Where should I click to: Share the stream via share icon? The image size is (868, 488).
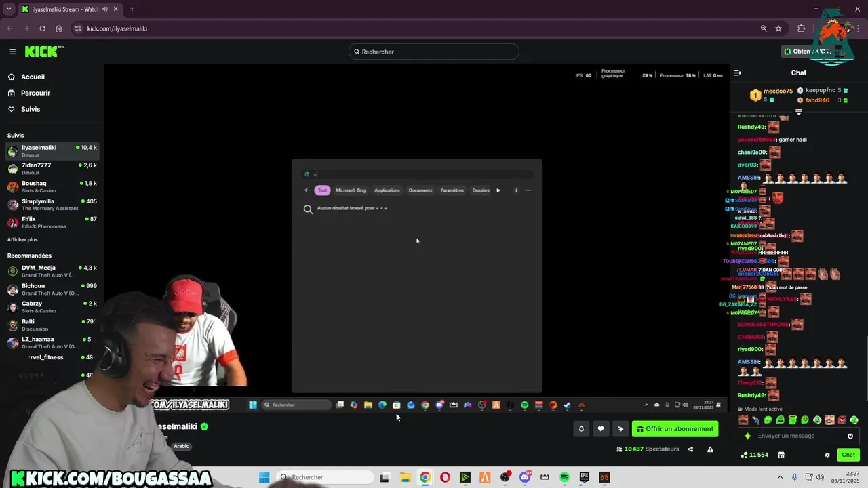coord(690,449)
